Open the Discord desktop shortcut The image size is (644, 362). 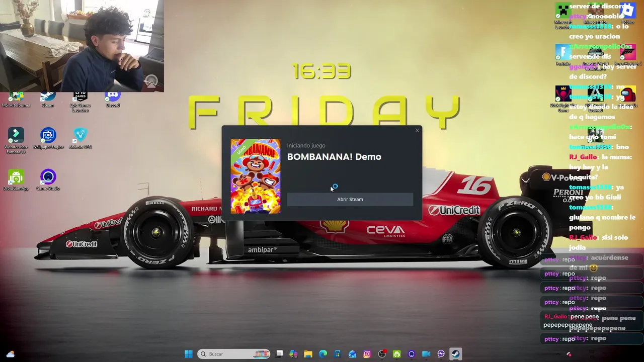click(112, 100)
